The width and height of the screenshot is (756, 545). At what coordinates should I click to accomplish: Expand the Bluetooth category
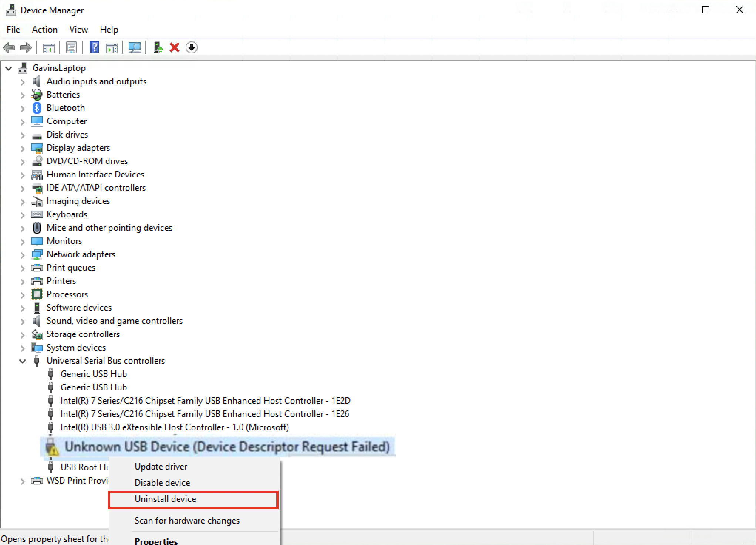23,108
